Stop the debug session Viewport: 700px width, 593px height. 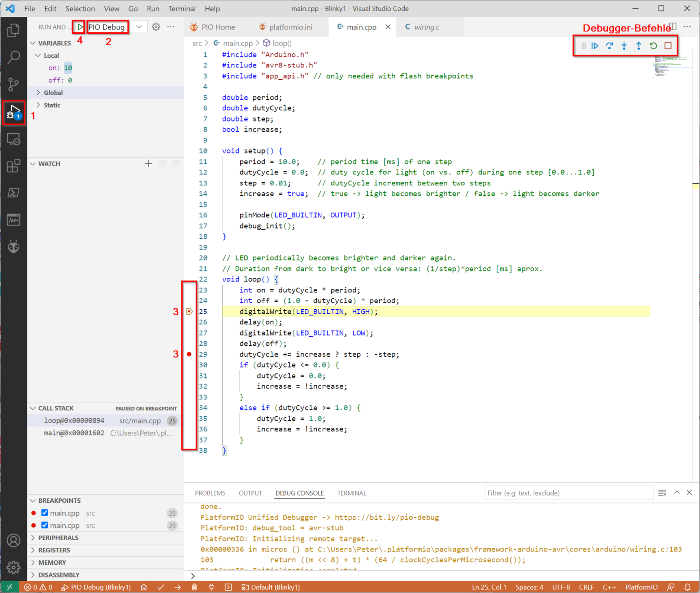click(668, 46)
